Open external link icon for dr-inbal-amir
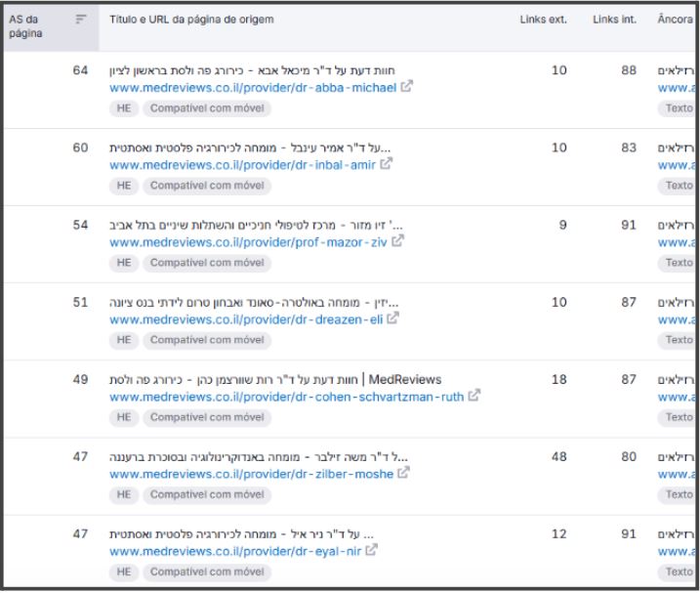The height and width of the screenshot is (593, 700). tap(387, 163)
